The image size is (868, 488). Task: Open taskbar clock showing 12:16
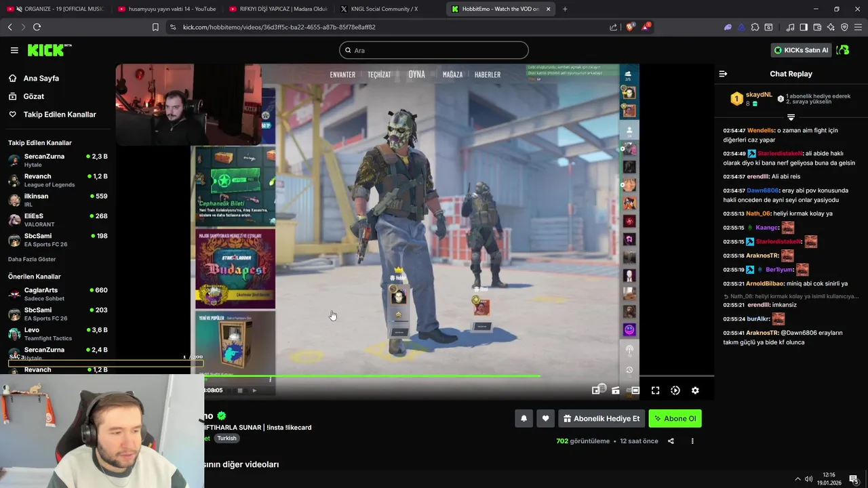829,479
